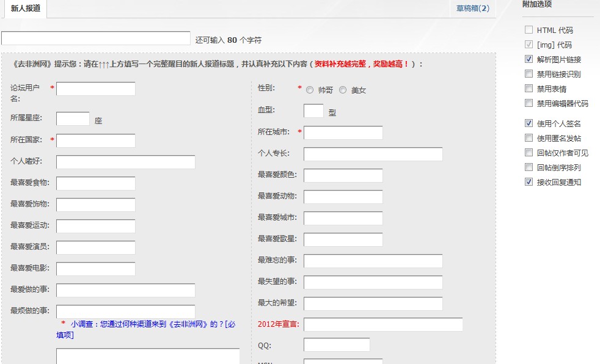This screenshot has height=364, width=600.
Task: Click the 血型 blood type field
Action: coord(313,111)
